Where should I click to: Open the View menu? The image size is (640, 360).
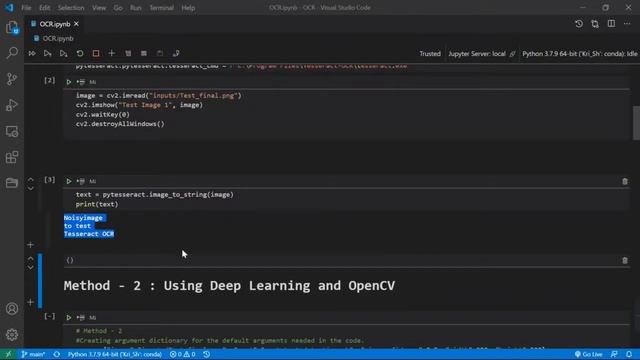click(99, 8)
